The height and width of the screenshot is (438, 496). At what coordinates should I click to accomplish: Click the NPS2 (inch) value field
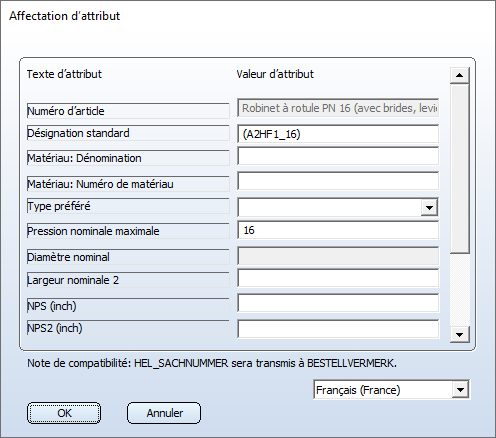[338, 329]
